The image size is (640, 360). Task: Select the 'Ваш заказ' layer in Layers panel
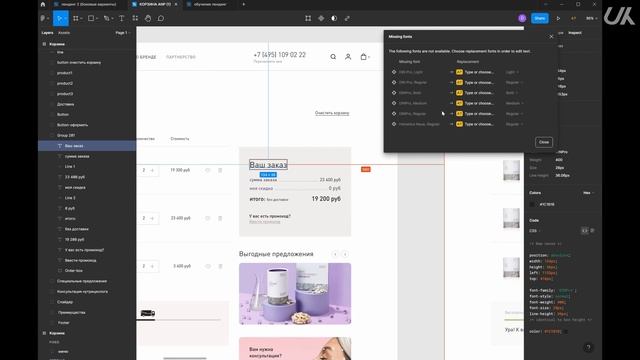point(87,146)
